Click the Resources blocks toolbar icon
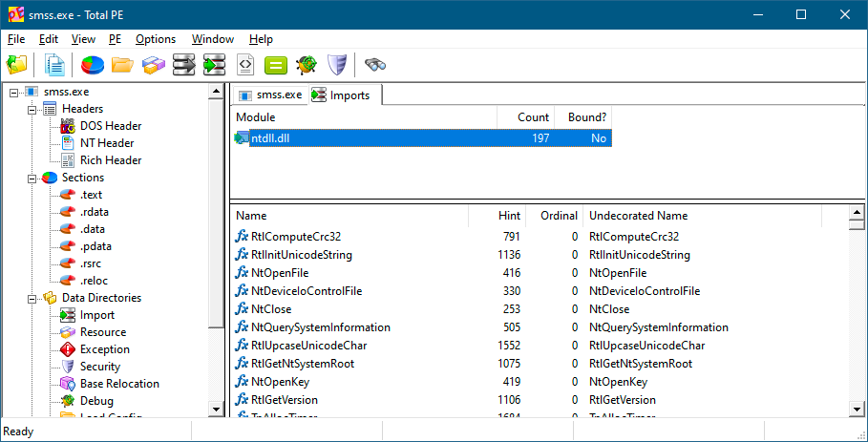868x442 pixels. [153, 65]
